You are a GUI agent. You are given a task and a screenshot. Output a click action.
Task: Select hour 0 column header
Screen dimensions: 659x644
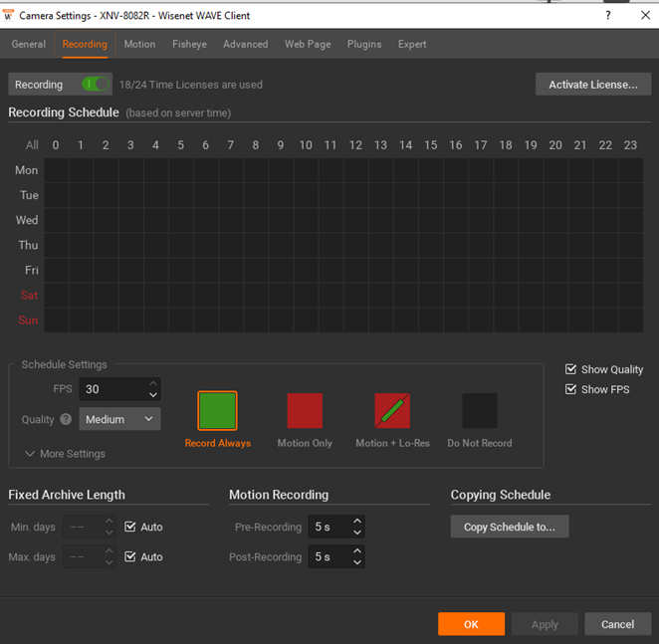pos(56,145)
